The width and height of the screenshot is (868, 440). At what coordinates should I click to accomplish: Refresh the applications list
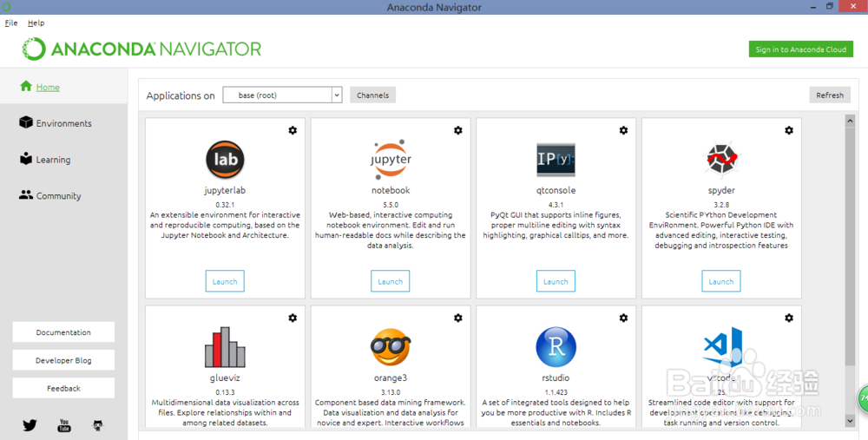[x=830, y=95]
